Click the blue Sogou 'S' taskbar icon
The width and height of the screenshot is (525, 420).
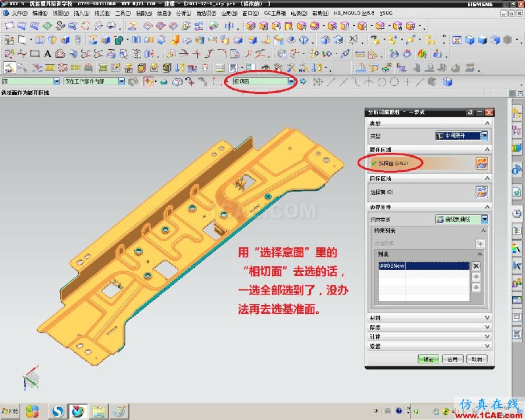pos(58,411)
